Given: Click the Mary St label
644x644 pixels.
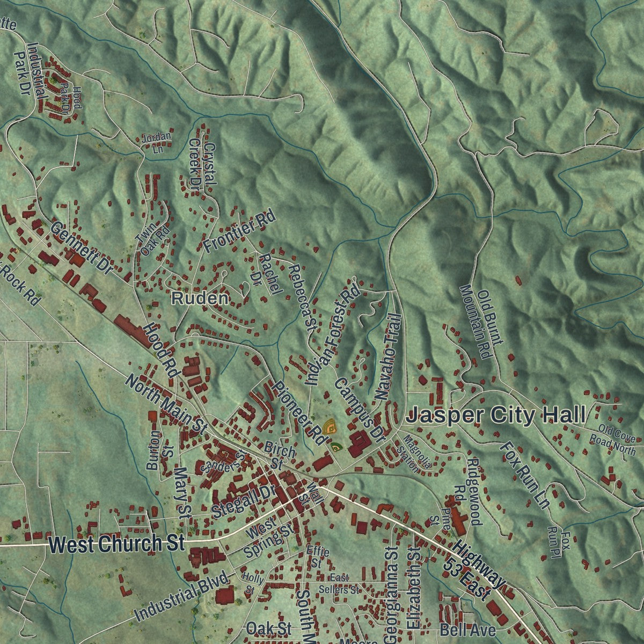Looking at the screenshot, I should tap(183, 493).
